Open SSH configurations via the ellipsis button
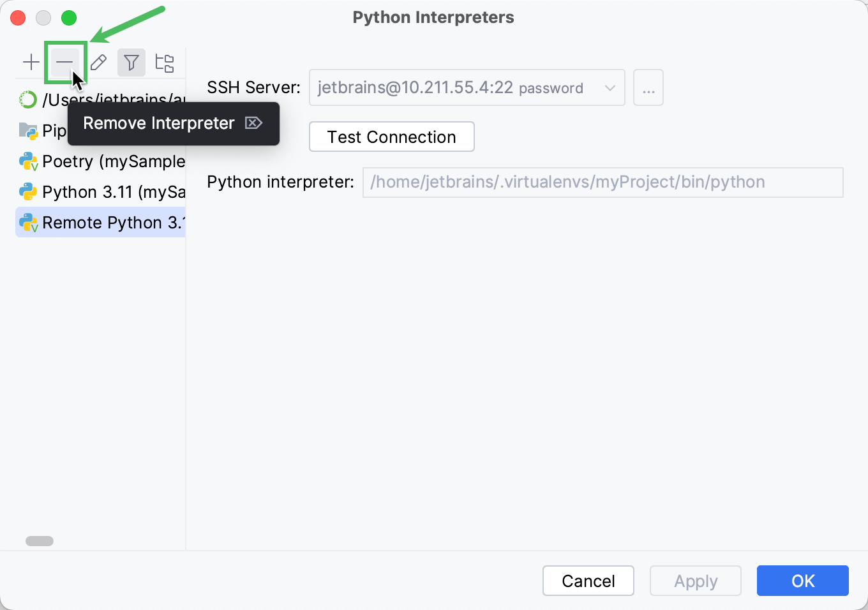This screenshot has width=868, height=610. tap(648, 87)
